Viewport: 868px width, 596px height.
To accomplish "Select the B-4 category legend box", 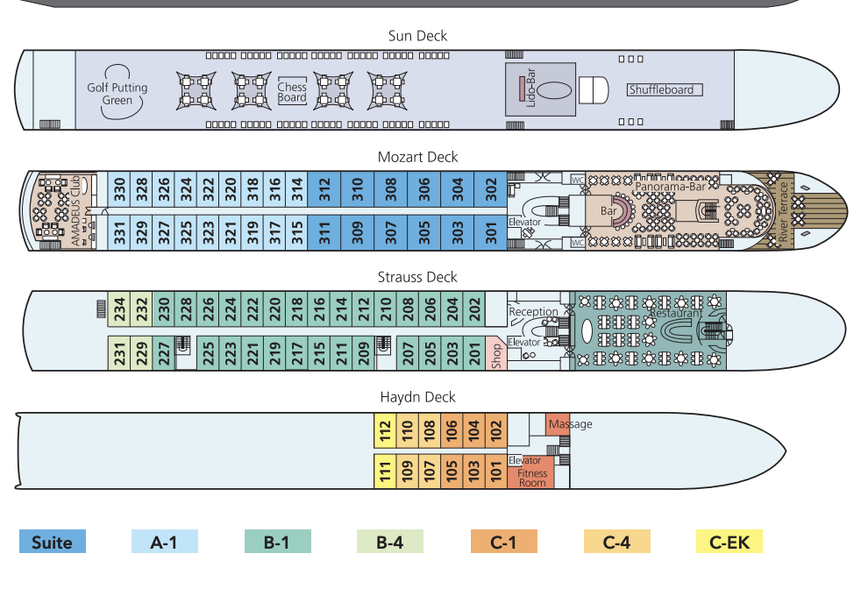I will click(389, 541).
